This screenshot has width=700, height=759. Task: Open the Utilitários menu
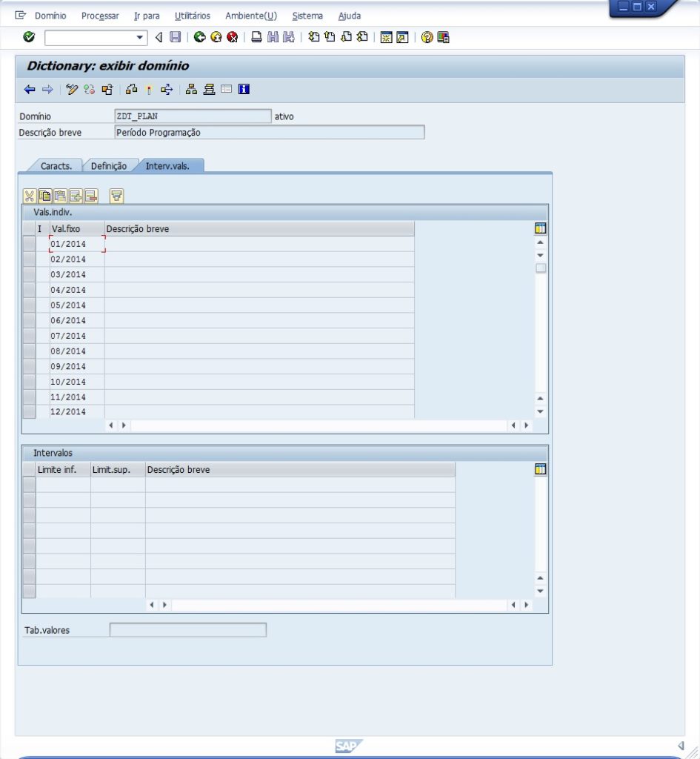[192, 16]
